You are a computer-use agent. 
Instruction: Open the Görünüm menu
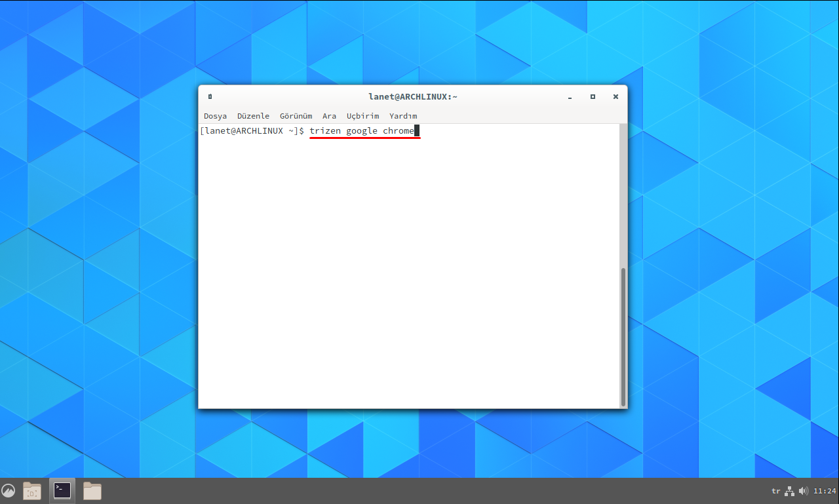(296, 116)
